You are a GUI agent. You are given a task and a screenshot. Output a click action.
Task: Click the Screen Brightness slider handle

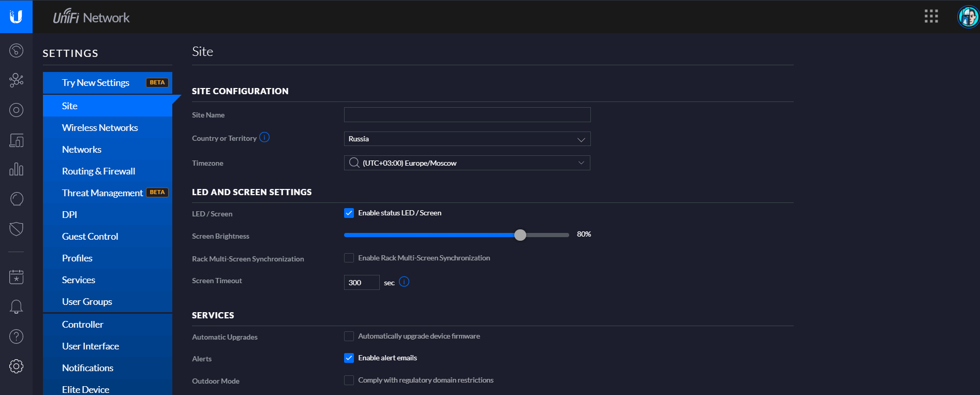pyautogui.click(x=520, y=235)
